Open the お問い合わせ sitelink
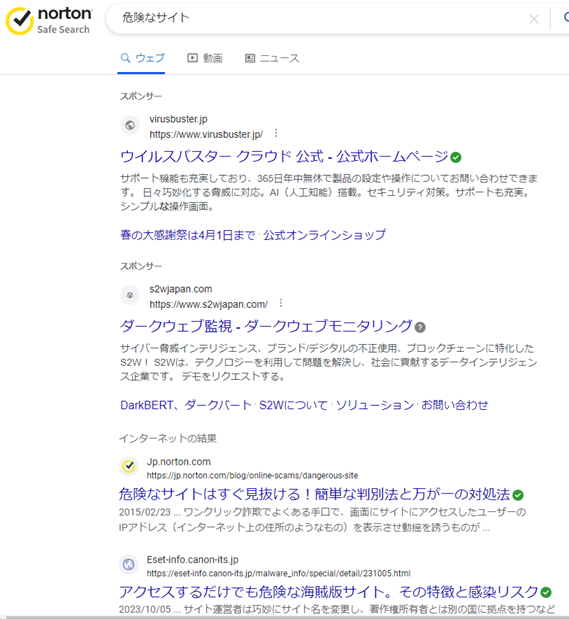The image size is (569, 619). [454, 405]
